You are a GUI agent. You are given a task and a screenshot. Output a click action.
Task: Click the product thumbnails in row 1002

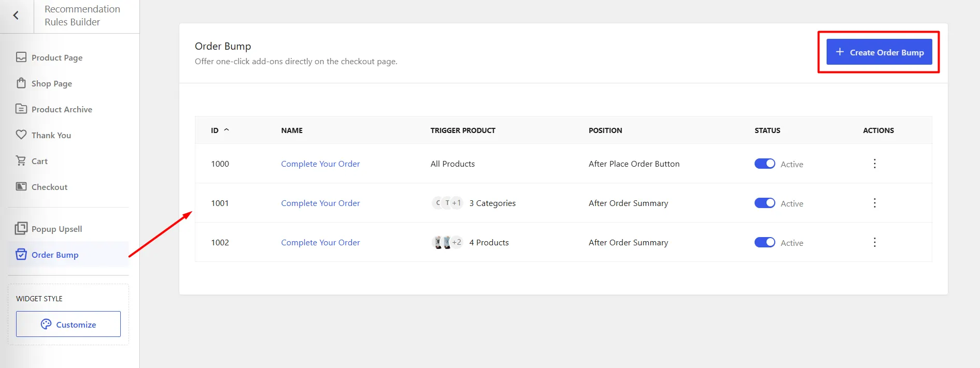coord(447,242)
